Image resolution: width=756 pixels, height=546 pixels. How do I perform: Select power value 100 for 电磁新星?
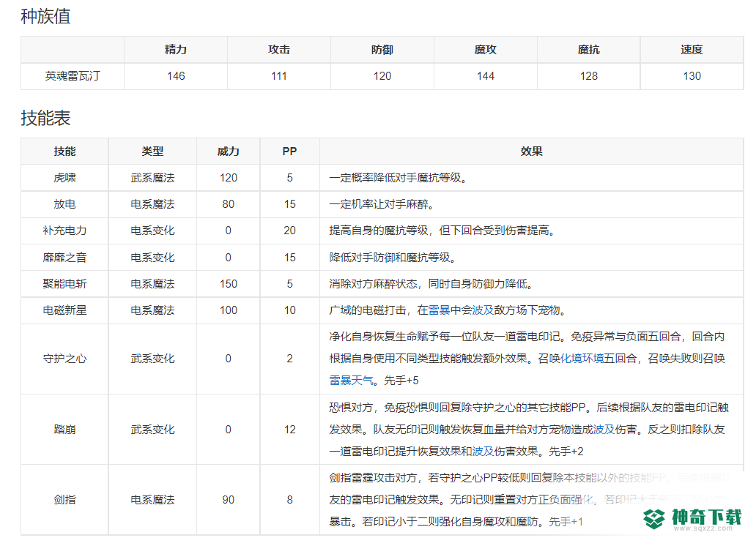tap(228, 310)
